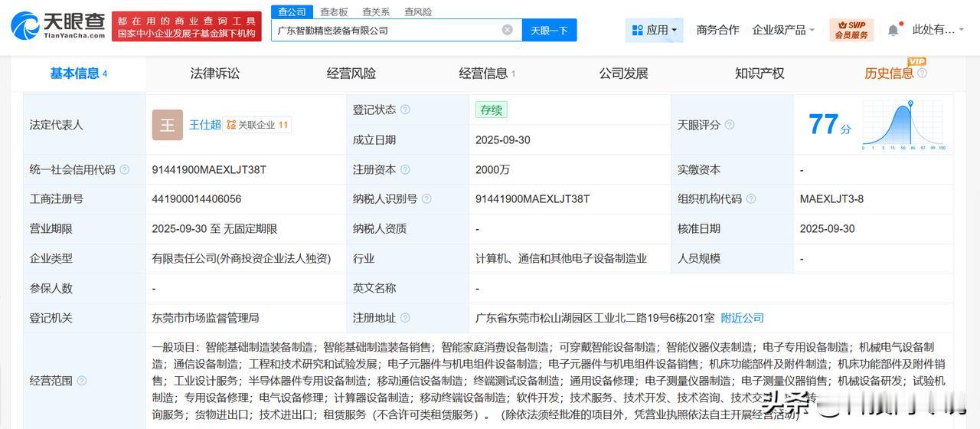This screenshot has height=429, width=980.
Task: Click the help icon next to 组织机构代码
Action: pyautogui.click(x=751, y=199)
